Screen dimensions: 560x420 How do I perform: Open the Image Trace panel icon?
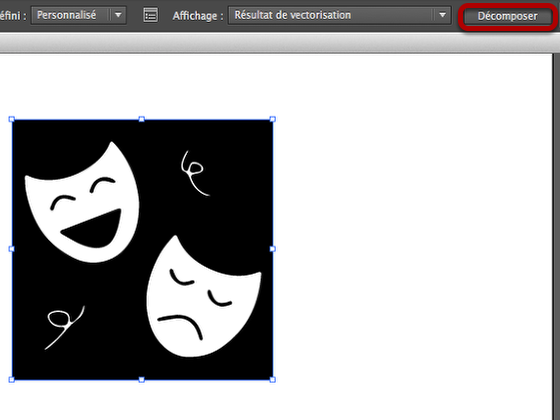coord(150,16)
